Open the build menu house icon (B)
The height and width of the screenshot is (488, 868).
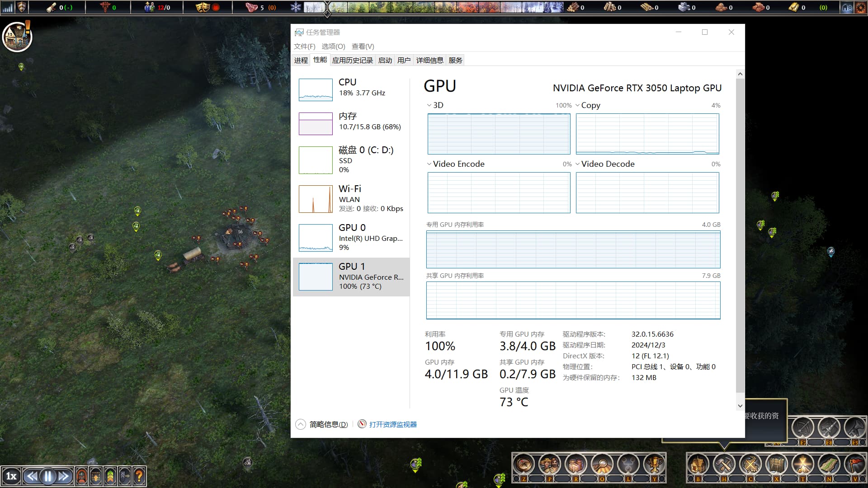point(698,464)
